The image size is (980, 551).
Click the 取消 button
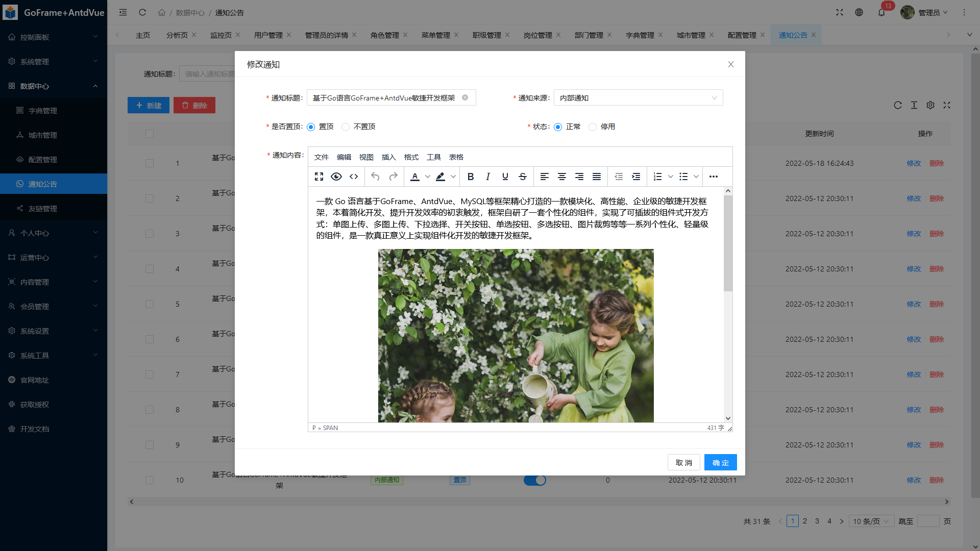pos(683,462)
